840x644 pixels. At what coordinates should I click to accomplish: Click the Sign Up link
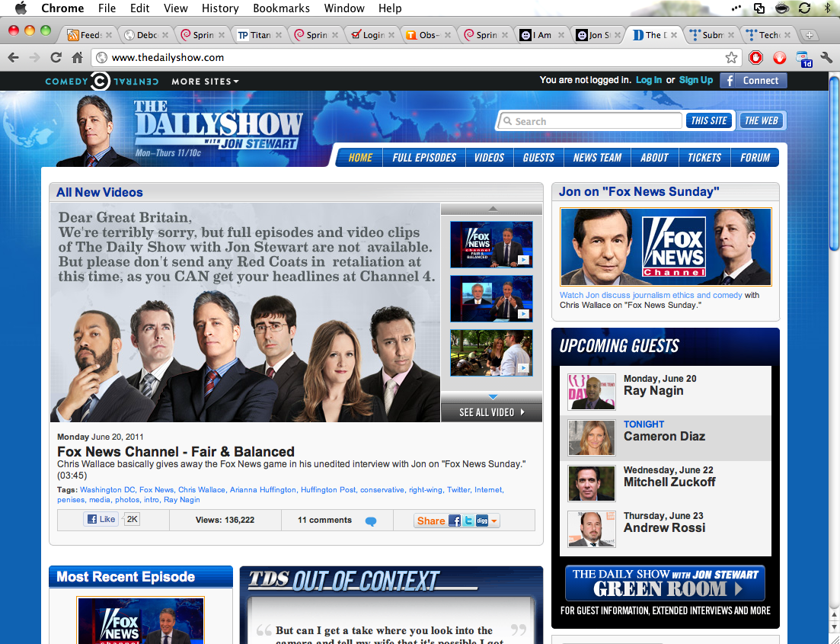(x=696, y=80)
